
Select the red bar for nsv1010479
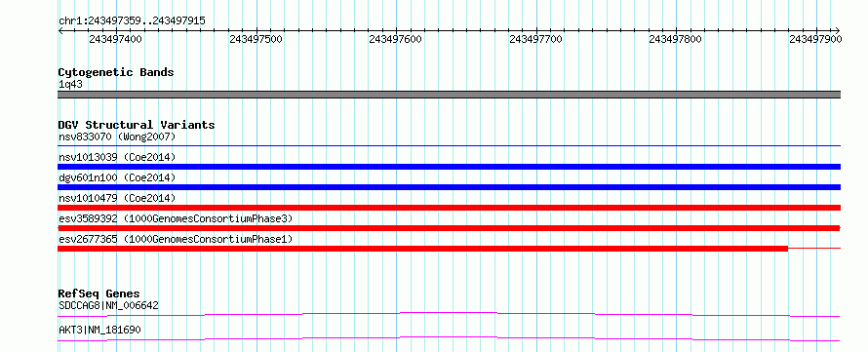449,208
